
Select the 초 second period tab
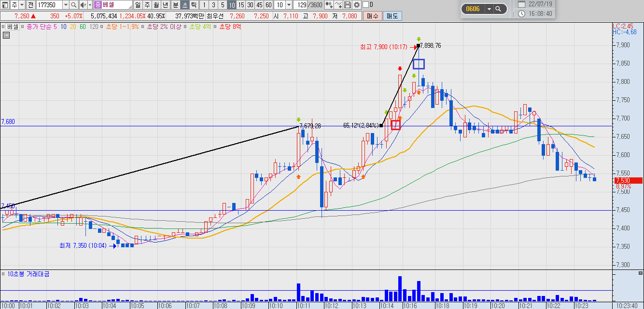pyautogui.click(x=185, y=5)
